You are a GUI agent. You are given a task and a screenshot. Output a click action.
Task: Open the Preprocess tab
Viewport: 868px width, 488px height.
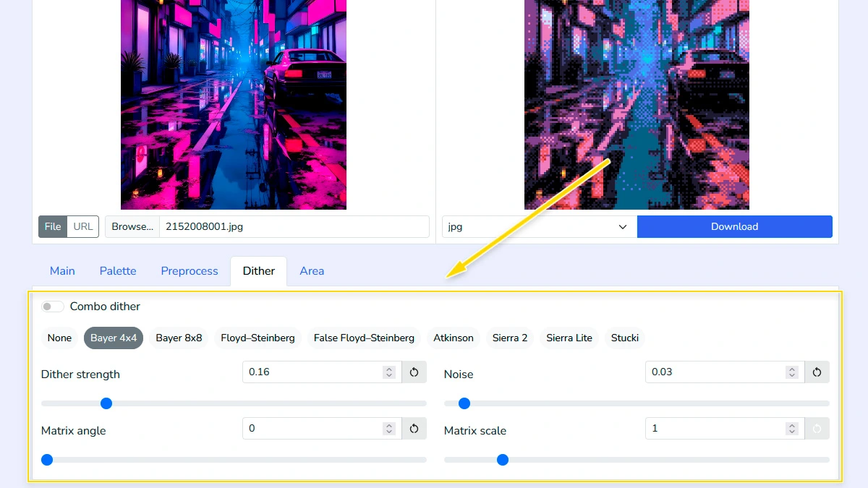[x=189, y=270]
